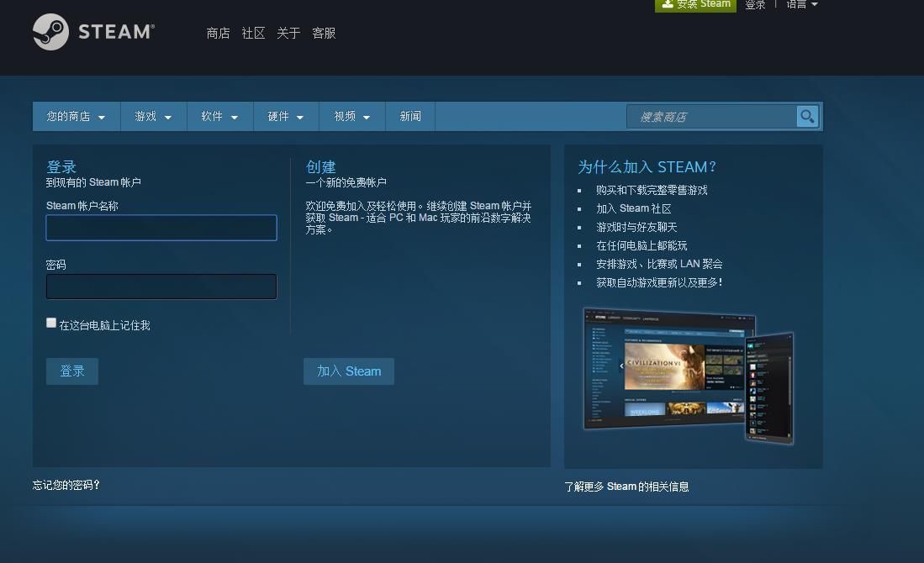Tick the 在这台电脑上记住我 checkbox
Viewport: 924px width, 563px height.
(51, 323)
